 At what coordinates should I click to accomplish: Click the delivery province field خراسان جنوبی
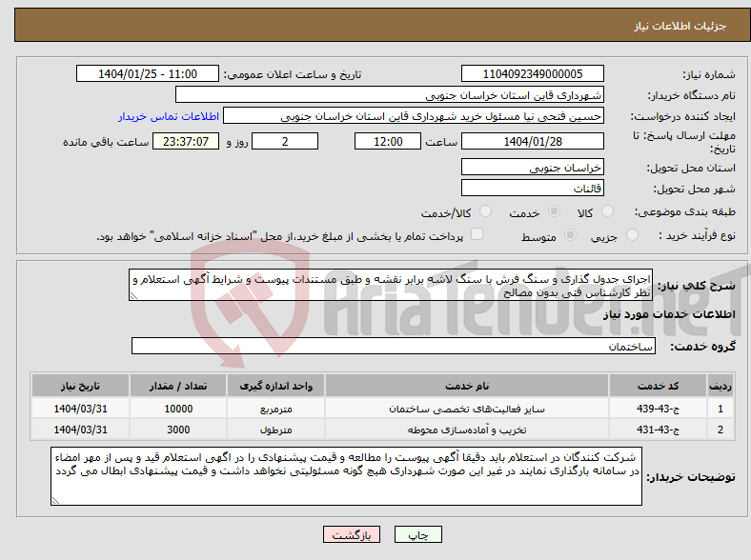click(532, 167)
